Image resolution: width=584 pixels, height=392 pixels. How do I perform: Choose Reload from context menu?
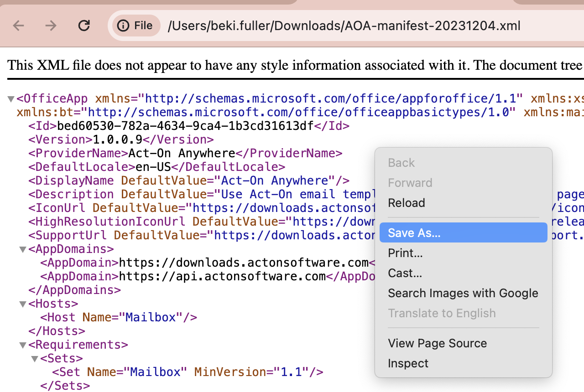point(406,203)
